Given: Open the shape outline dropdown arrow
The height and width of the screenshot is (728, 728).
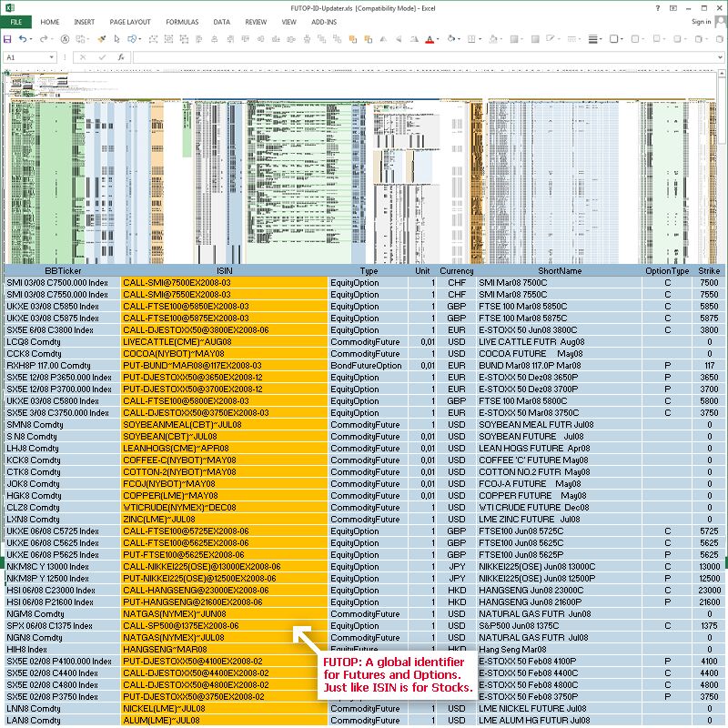Looking at the screenshot, I should (622, 39).
